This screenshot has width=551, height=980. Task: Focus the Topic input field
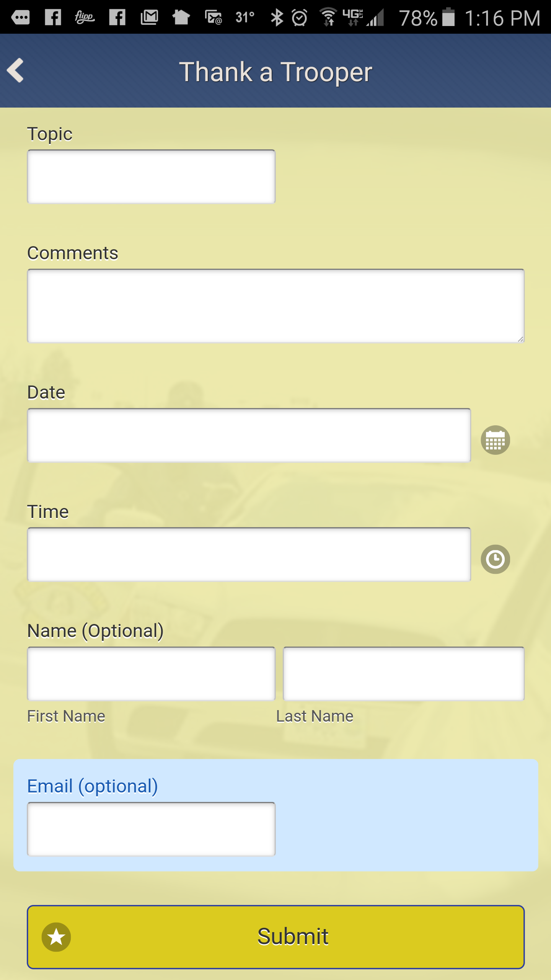151,176
